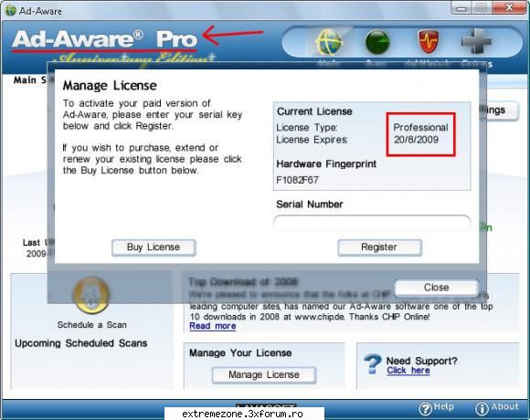Viewport: 530px width, 420px height.
Task: Open the Extras plus icon
Action: click(476, 41)
